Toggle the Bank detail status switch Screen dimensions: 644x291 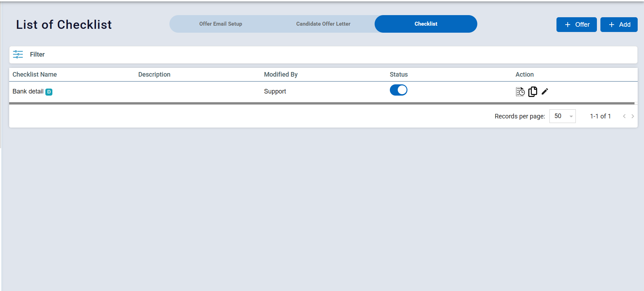pyautogui.click(x=398, y=90)
